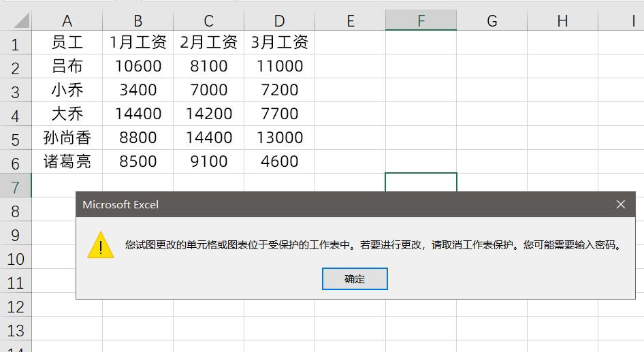Select row 9 header
The image size is (644, 352).
click(x=16, y=234)
